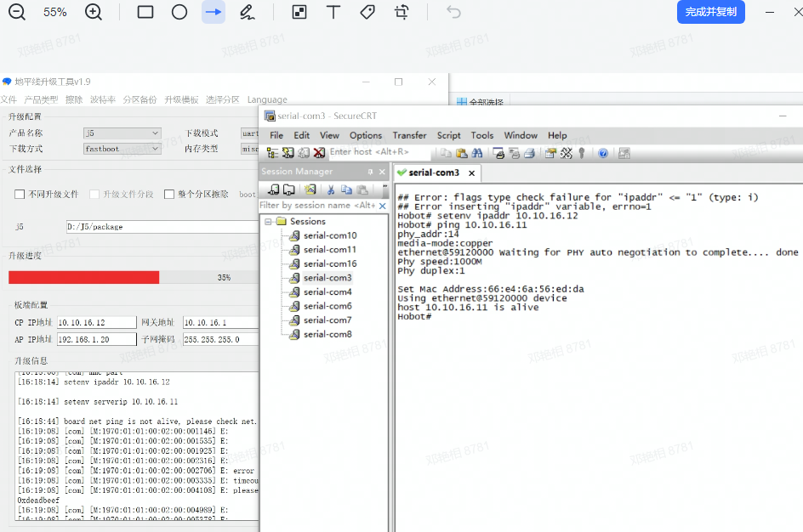Select serial-com16 in the session list
The image size is (803, 532).
329,263
